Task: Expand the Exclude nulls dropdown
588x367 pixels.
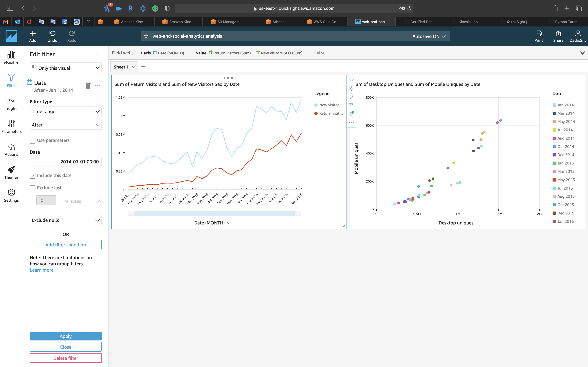Action: pyautogui.click(x=66, y=220)
